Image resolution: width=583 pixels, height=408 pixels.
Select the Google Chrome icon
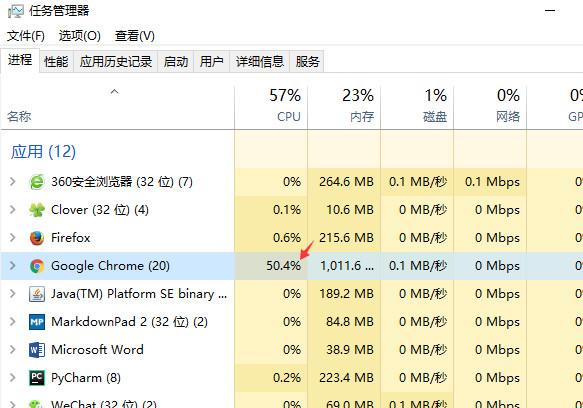coord(37,266)
